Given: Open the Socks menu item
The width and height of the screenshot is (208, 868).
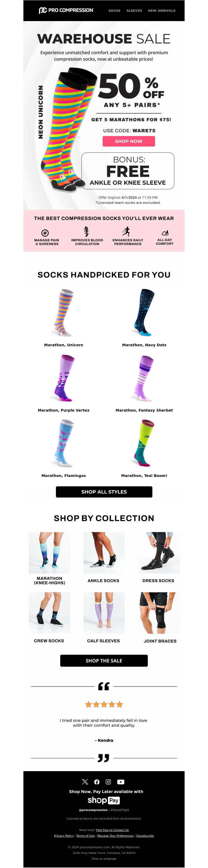Looking at the screenshot, I should (114, 10).
